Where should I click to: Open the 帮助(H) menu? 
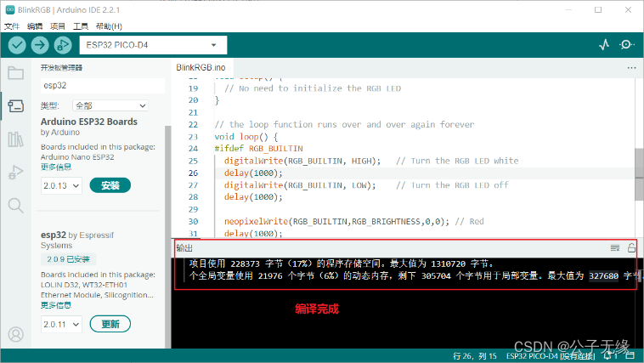point(109,26)
